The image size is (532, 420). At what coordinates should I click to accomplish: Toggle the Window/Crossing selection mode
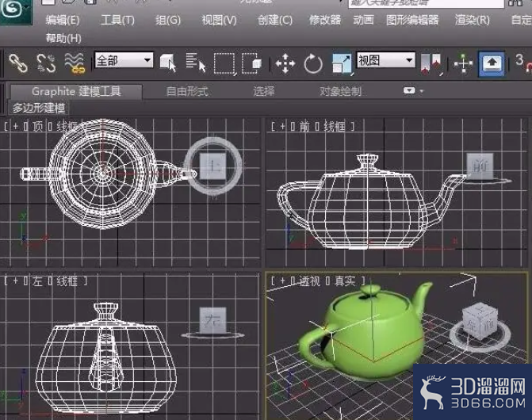(251, 63)
